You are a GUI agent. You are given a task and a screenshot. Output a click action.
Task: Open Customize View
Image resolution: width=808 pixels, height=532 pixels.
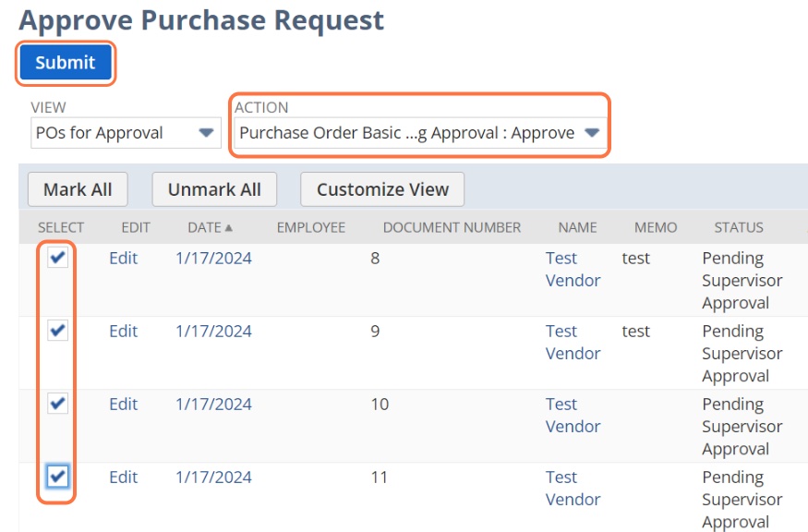[x=382, y=189]
